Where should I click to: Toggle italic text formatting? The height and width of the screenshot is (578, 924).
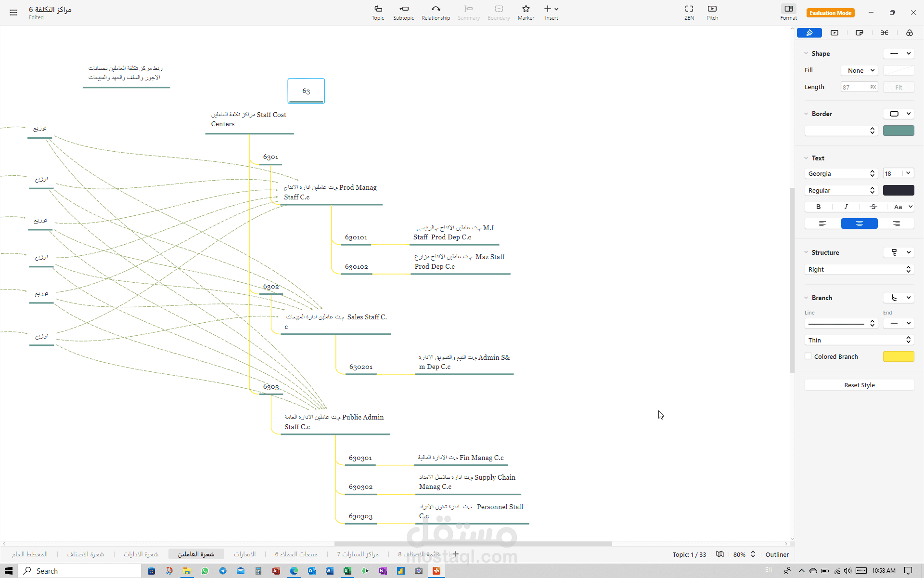[x=846, y=207]
